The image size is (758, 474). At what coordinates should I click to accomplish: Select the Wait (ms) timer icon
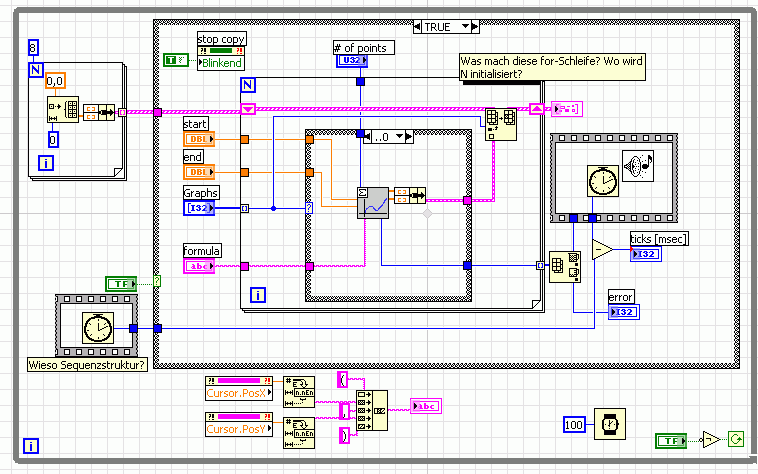[x=609, y=423]
